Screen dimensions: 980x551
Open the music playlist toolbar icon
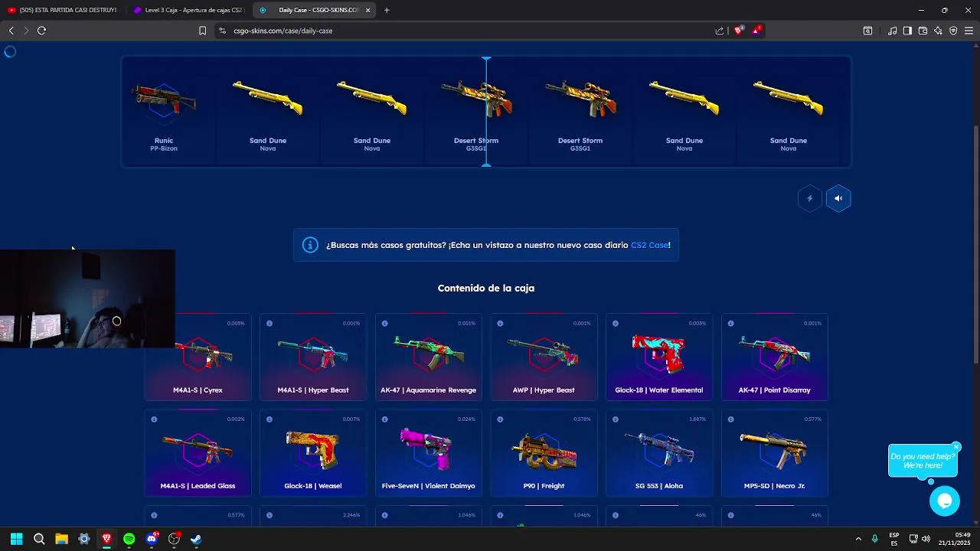pyautogui.click(x=892, y=31)
